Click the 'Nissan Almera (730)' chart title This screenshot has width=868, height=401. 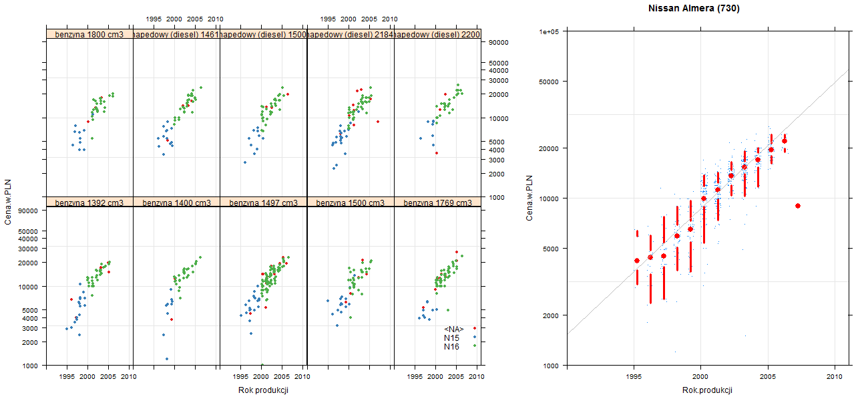click(694, 9)
